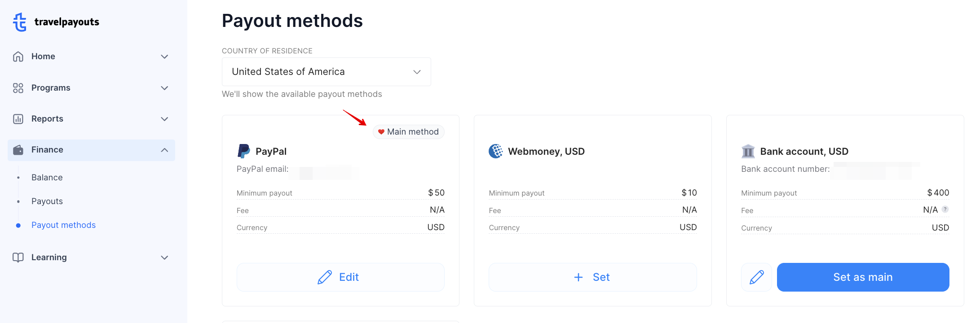Viewport: 980px width, 323px height.
Task: Click the Programs grid icon
Action: pos(18,88)
